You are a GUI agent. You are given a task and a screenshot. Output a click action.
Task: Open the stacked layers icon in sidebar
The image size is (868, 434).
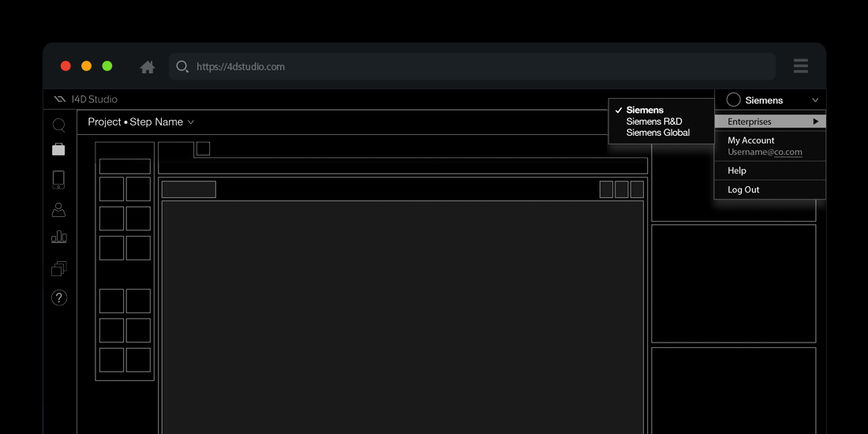click(x=58, y=268)
